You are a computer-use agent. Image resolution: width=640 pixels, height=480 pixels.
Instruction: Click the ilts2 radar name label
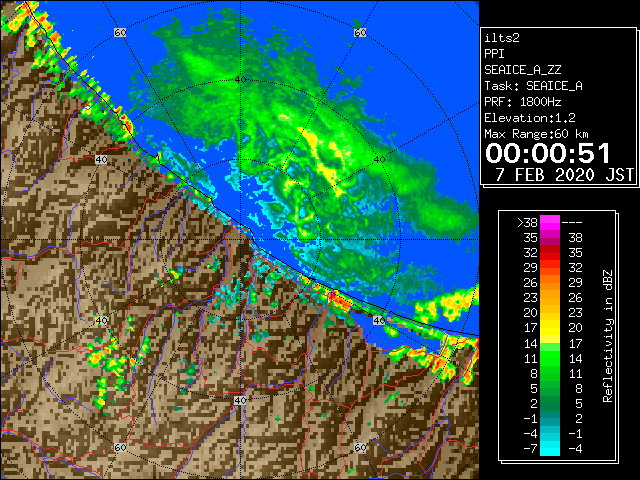(x=502, y=38)
